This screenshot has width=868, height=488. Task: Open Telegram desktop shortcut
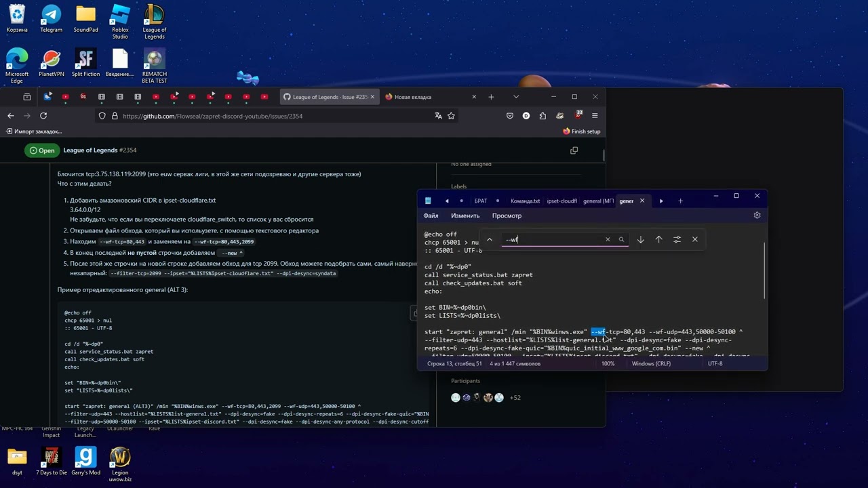point(51,19)
